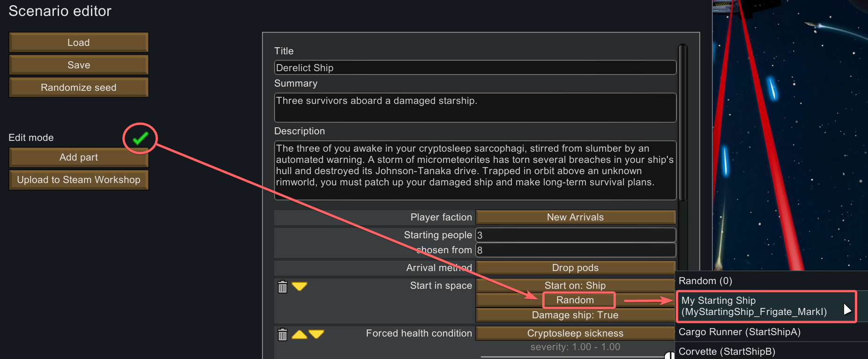Image resolution: width=868 pixels, height=359 pixels.
Task: Delete the Forced health condition part
Action: tap(283, 334)
